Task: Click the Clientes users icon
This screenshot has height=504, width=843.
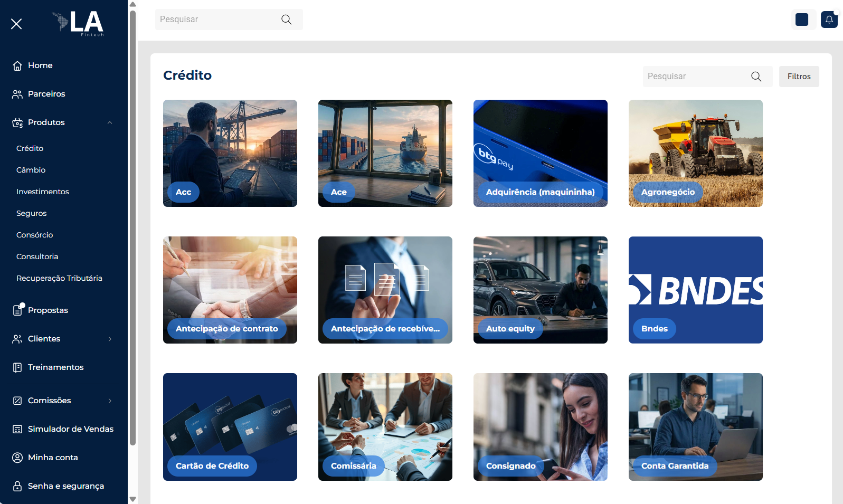Action: click(17, 339)
